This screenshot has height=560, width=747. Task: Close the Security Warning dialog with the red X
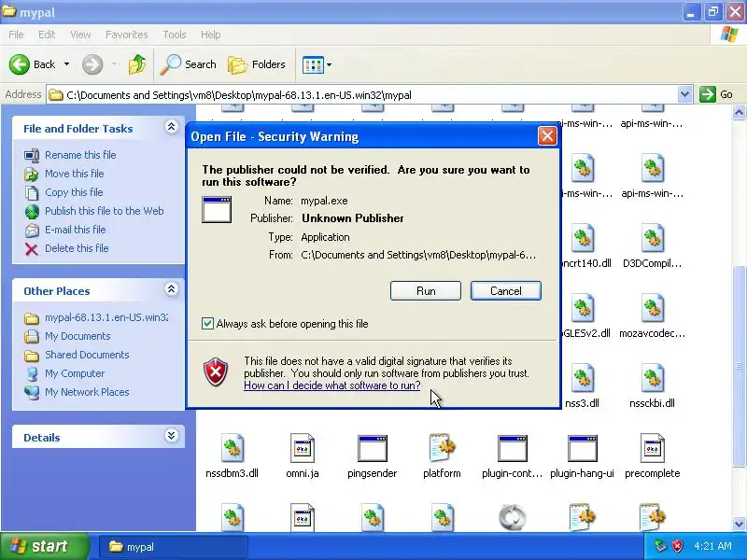pyautogui.click(x=547, y=136)
